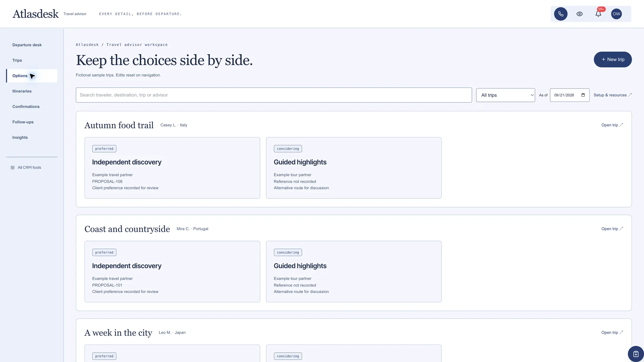This screenshot has height=362, width=644.
Task: Click Leo M. · Japan traveler label
Action: (172, 333)
